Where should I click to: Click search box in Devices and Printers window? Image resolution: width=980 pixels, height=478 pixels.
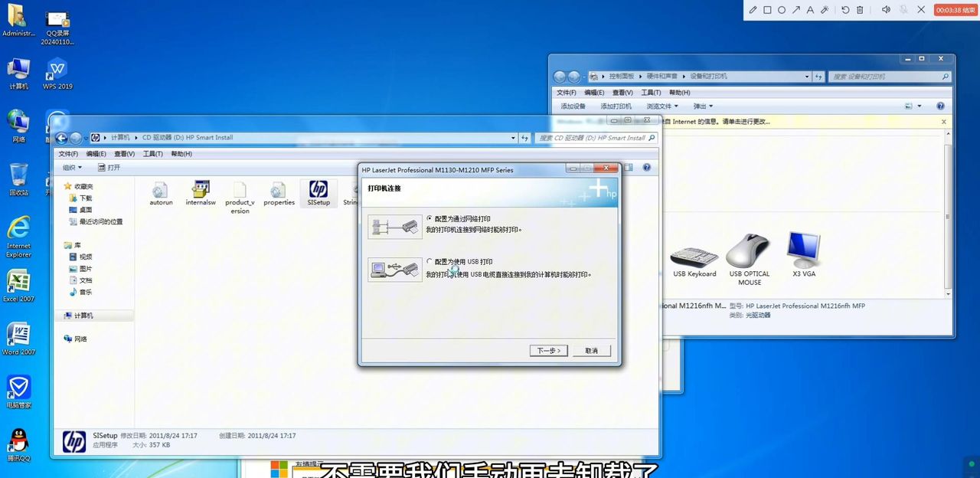point(890,77)
